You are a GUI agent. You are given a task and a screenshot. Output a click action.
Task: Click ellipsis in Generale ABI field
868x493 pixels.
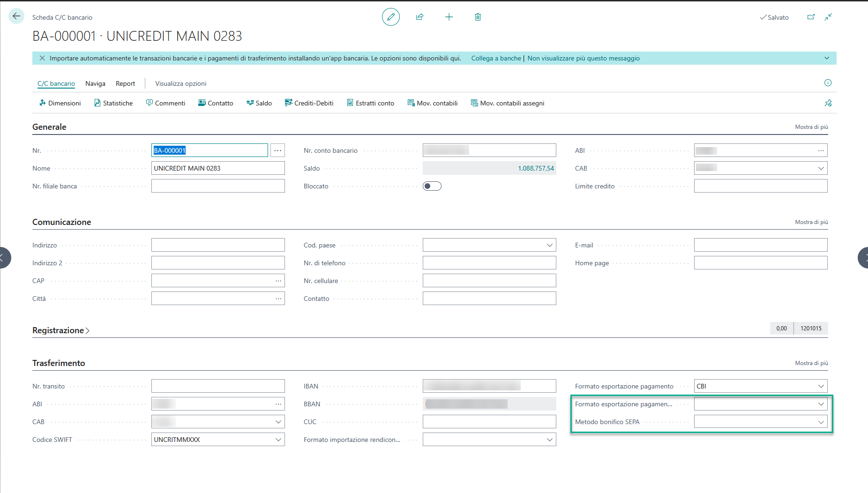821,150
